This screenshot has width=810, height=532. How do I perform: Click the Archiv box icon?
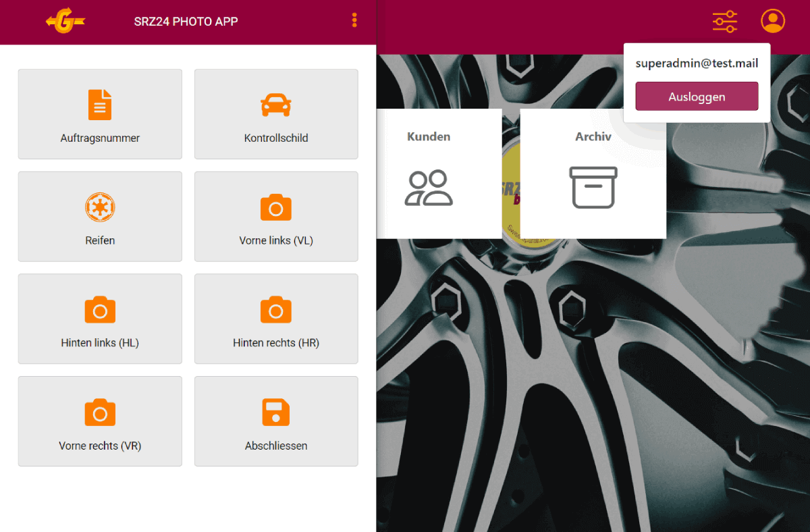593,188
